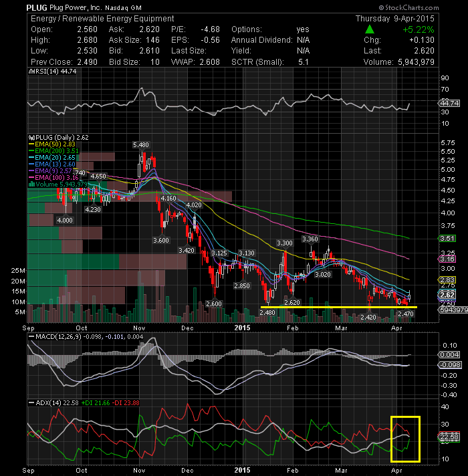Click the 3.360 price label
Viewport: 468px width, 476px height.
[x=310, y=239]
